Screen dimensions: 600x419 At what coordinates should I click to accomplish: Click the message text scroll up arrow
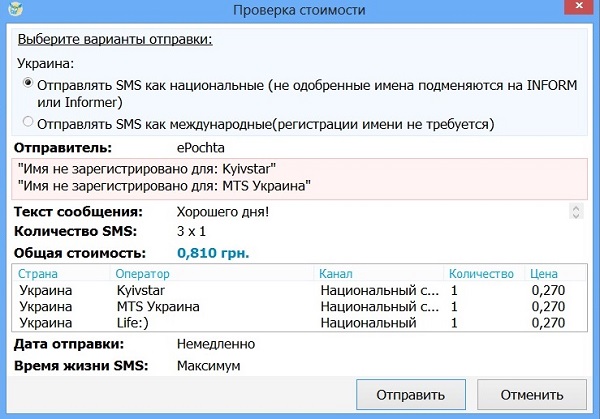click(576, 207)
